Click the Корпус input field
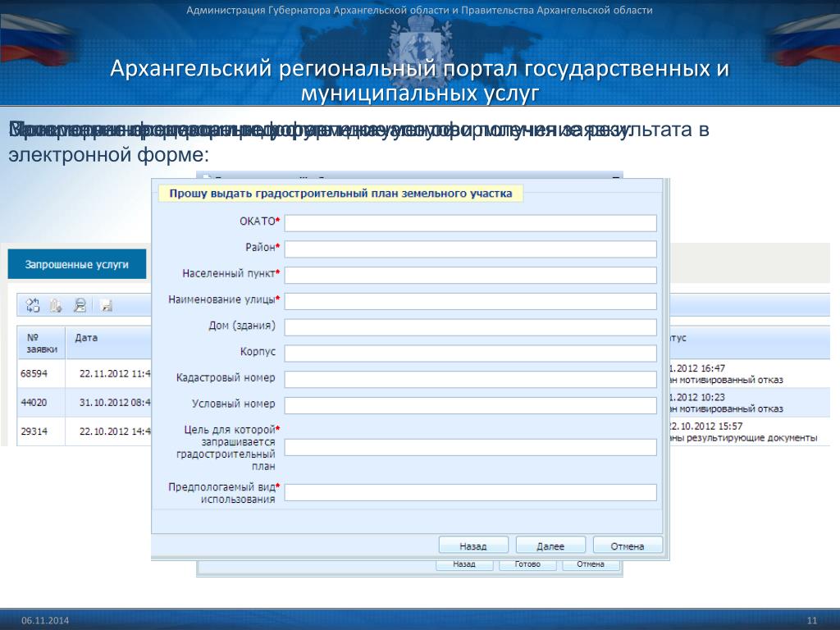 click(x=470, y=353)
